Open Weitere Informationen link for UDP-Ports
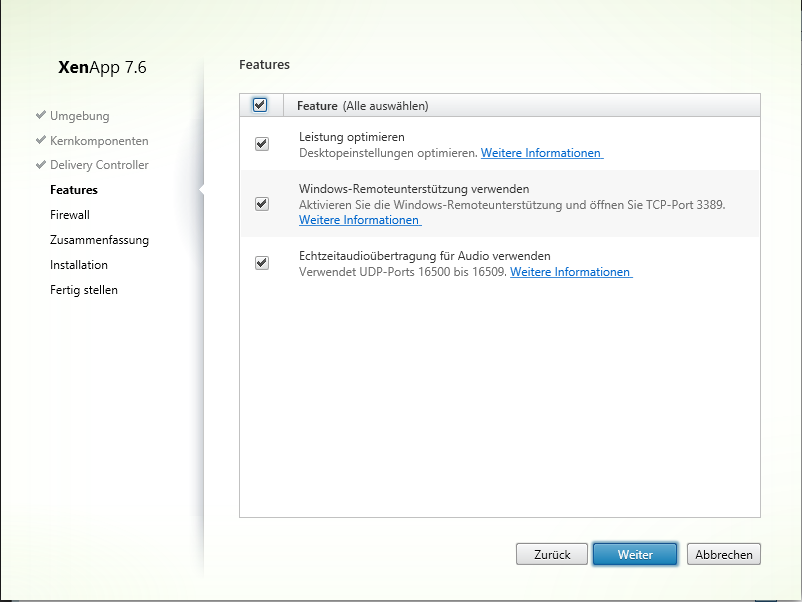The image size is (802, 602). (x=571, y=272)
